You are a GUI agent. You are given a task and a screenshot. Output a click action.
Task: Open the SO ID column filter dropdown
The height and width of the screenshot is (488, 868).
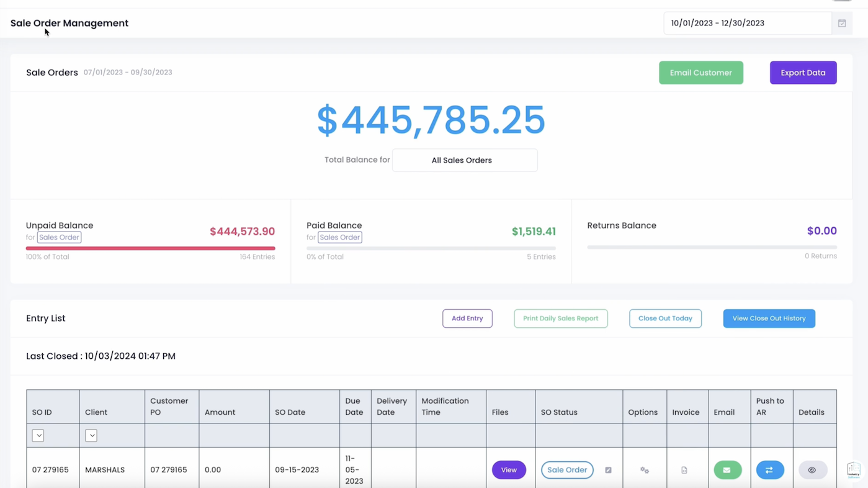(38, 435)
